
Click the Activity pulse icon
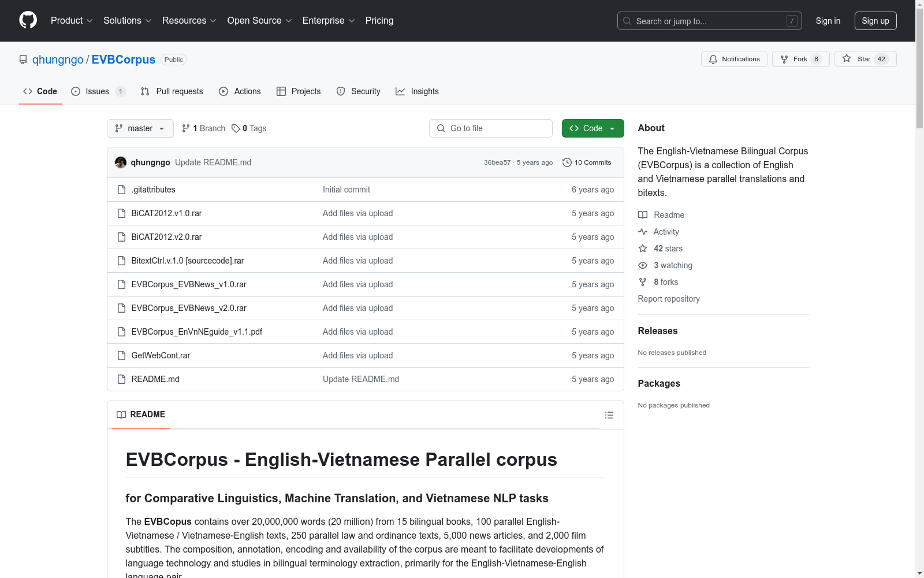[643, 232]
